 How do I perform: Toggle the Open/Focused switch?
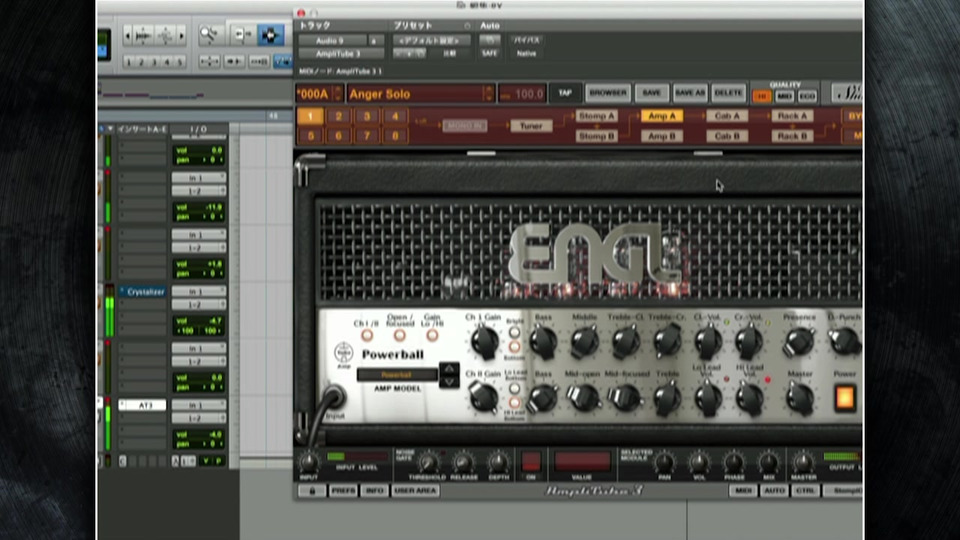pos(399,336)
